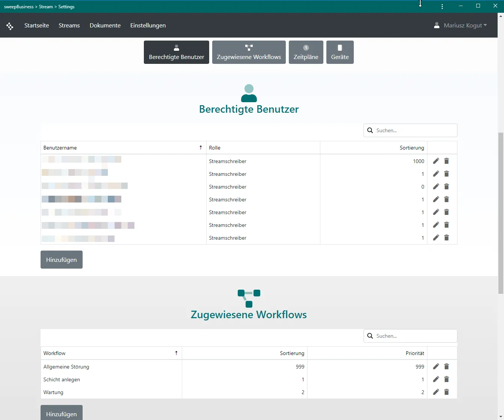Delete the last Streamschreiber user entry
Image resolution: width=504 pixels, height=420 pixels.
pos(447,237)
